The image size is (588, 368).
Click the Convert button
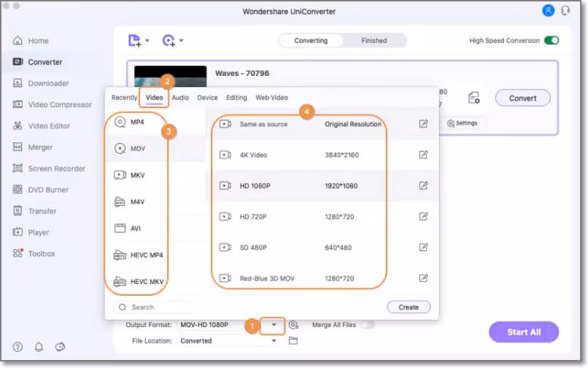(523, 98)
